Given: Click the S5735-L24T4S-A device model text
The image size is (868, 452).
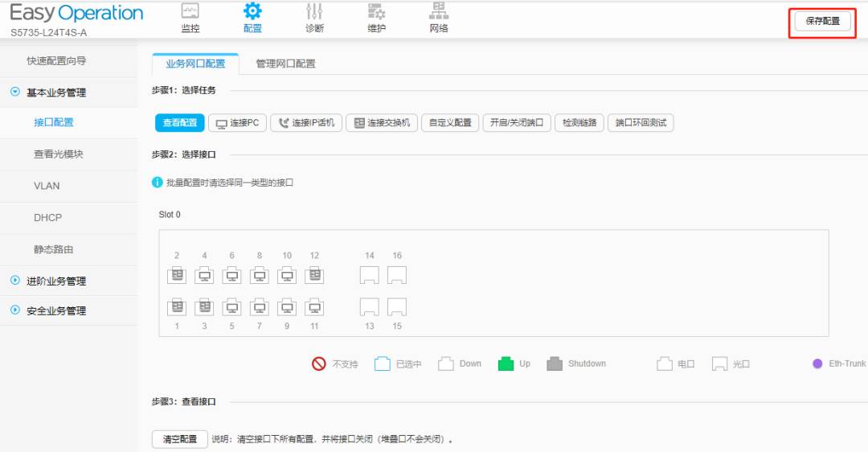Looking at the screenshot, I should click(x=49, y=33).
